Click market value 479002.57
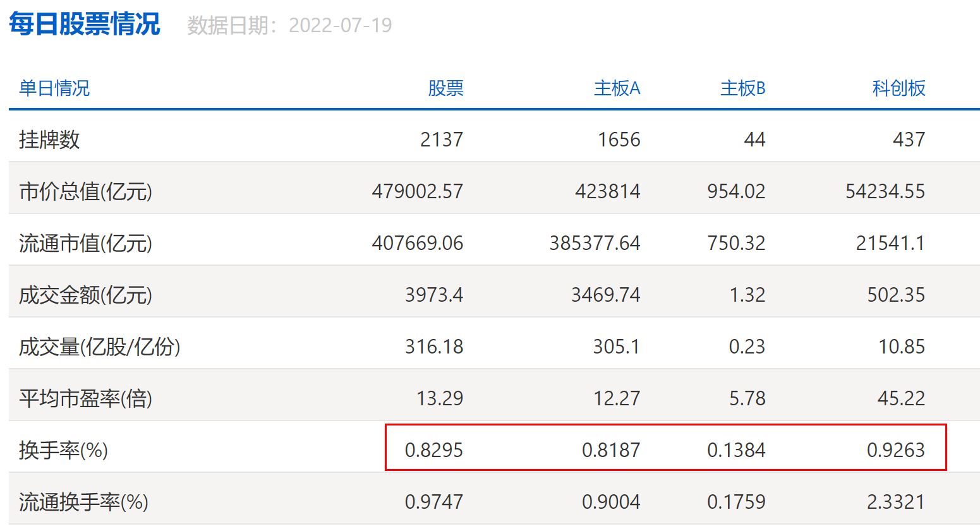Image resolution: width=980 pixels, height=529 pixels. [418, 191]
